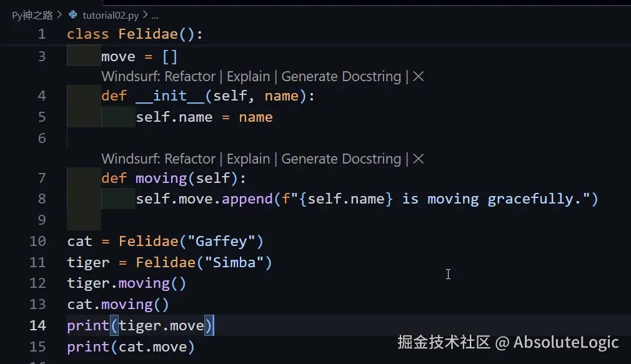
Task: Expand chevron after tutorial02.py breadcrumb
Action: [x=146, y=15]
